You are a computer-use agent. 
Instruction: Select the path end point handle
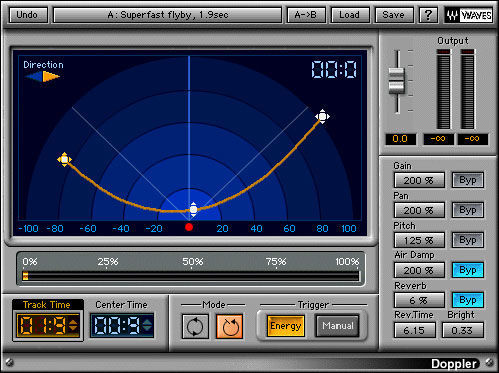[322, 117]
